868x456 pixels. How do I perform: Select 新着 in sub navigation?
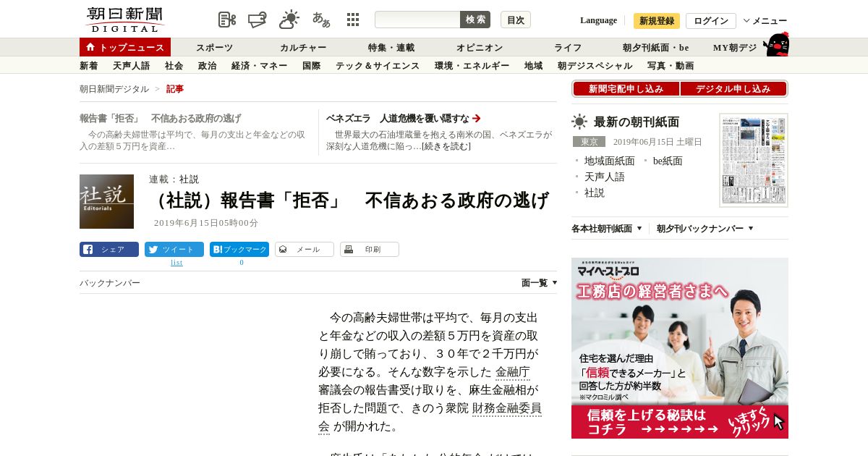(x=88, y=66)
